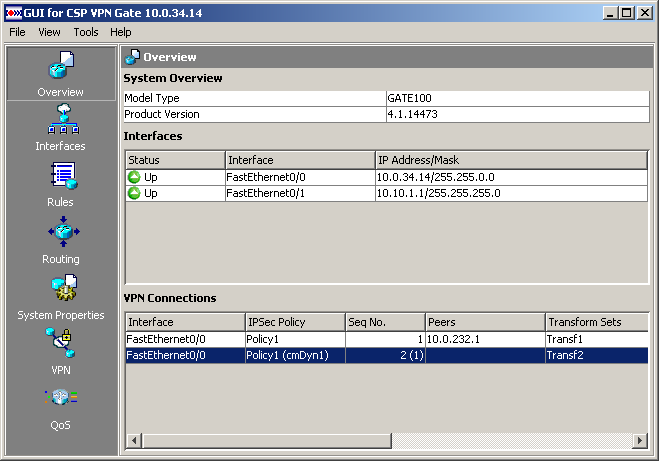Click the Transf1 transform set cell

597,339
